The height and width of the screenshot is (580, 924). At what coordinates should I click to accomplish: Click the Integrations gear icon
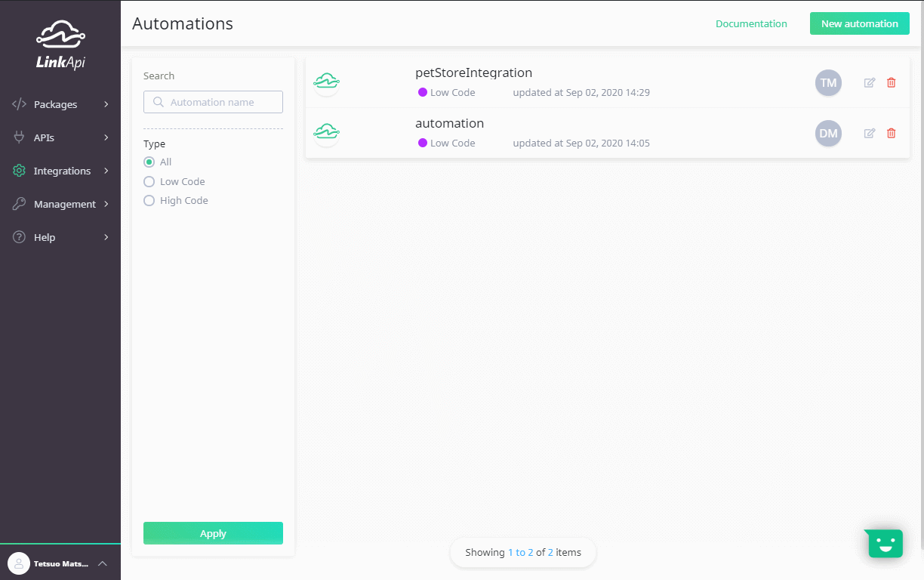point(20,171)
